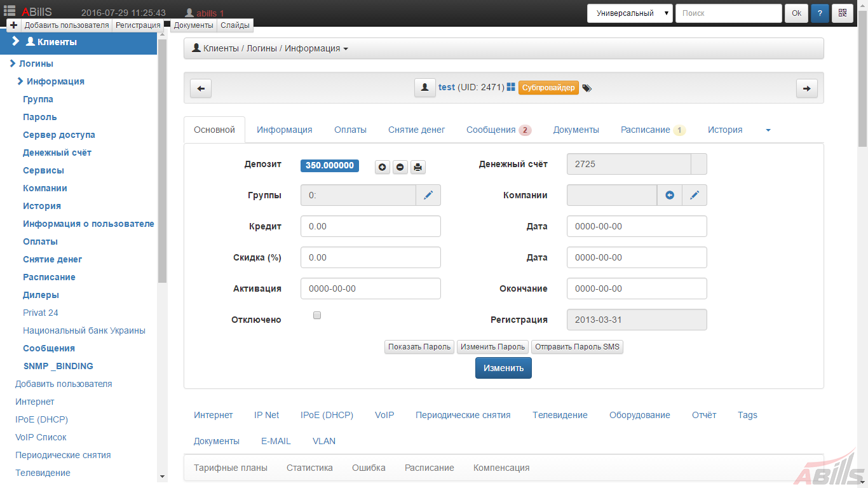Screen dimensions: 868x488
Task: Open more tabs dropdown caret after История
Action: (x=768, y=130)
